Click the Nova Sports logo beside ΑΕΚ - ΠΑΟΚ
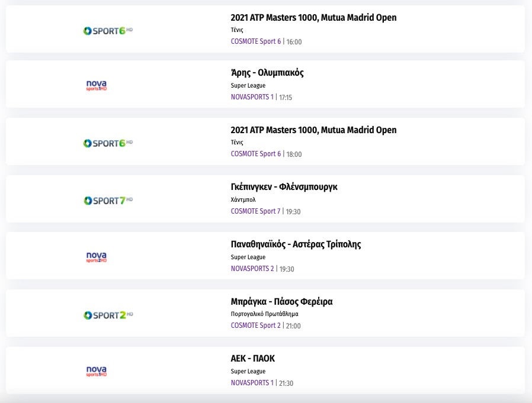The image size is (532, 403). 97,372
